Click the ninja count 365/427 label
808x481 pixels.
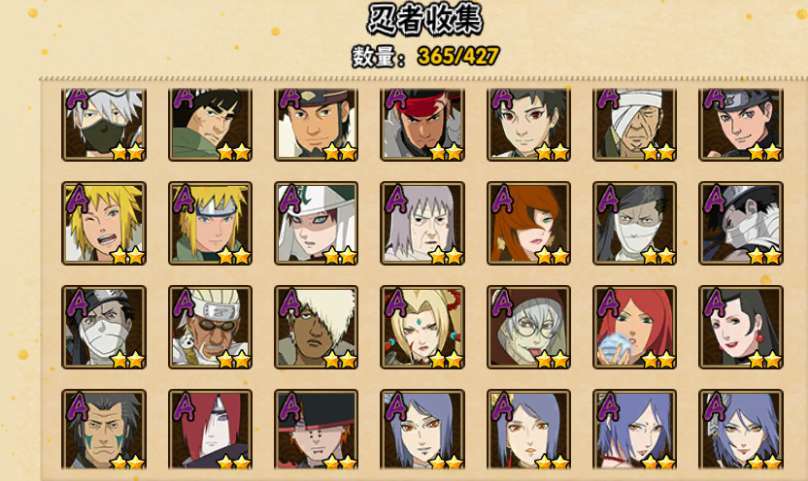(x=426, y=56)
